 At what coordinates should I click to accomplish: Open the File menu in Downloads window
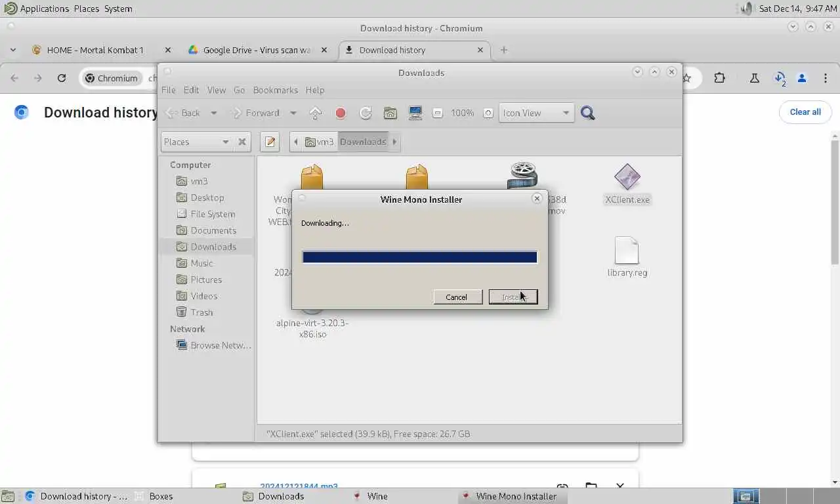(168, 90)
